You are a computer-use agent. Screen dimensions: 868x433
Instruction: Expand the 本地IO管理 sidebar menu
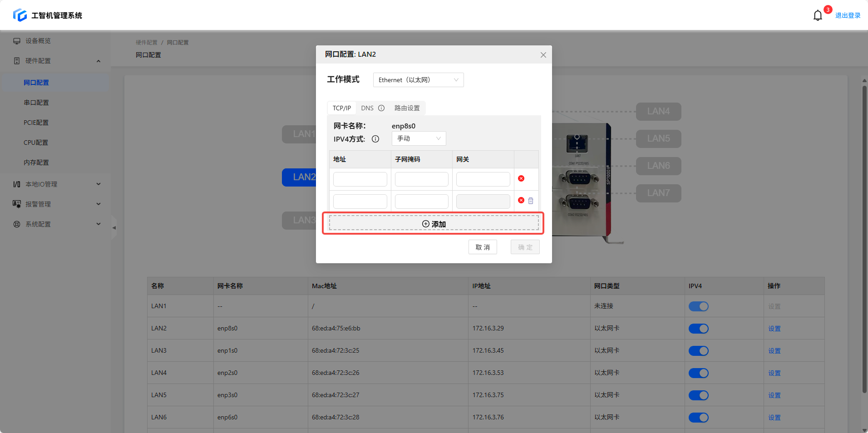coord(56,184)
